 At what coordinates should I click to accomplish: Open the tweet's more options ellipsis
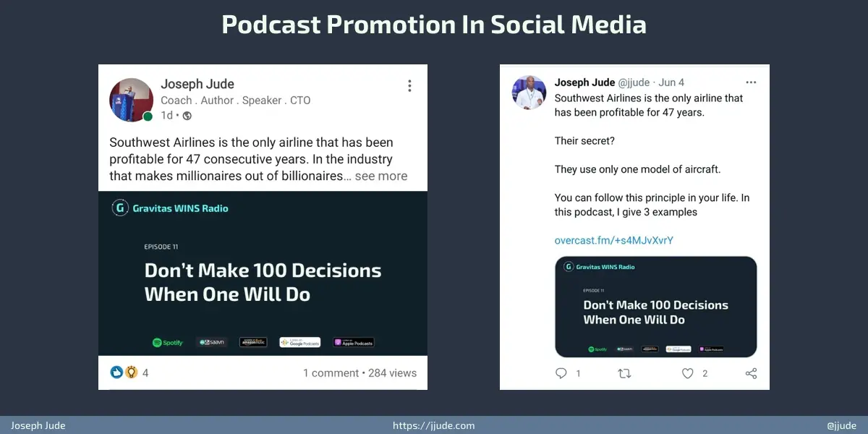click(x=751, y=82)
